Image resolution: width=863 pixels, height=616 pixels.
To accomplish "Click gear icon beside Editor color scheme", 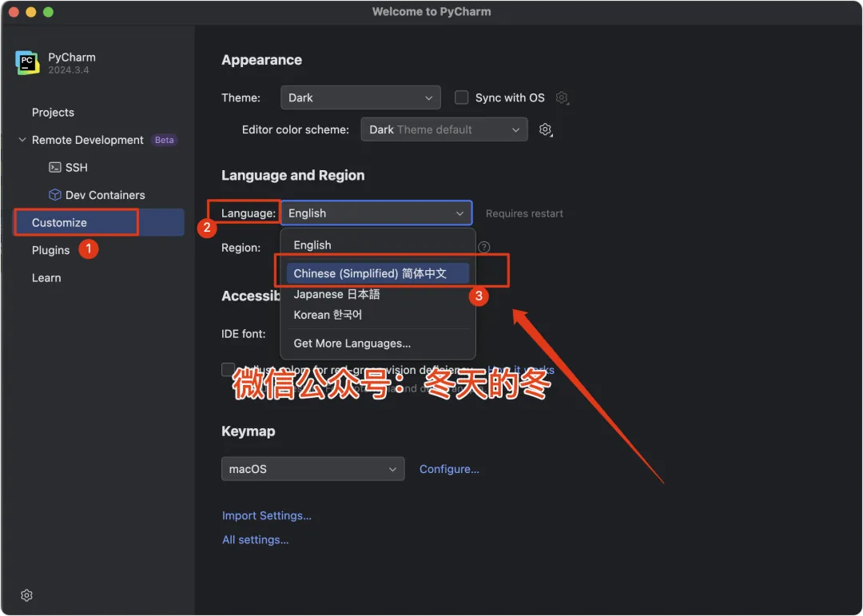I will pyautogui.click(x=545, y=130).
